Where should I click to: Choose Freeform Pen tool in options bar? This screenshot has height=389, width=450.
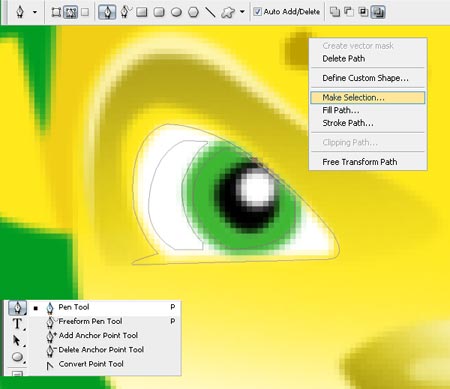(126, 12)
